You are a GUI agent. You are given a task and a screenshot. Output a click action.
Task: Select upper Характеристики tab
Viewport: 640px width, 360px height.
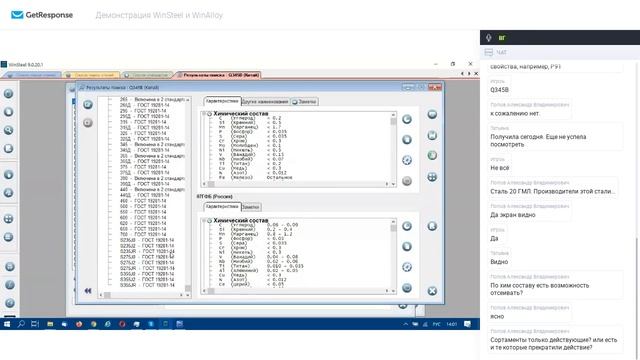[222, 101]
